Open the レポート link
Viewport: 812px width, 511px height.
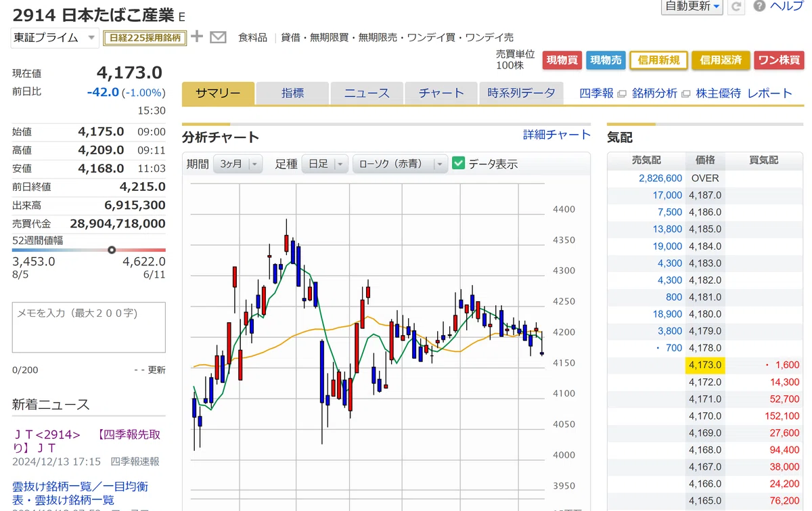pyautogui.click(x=769, y=93)
